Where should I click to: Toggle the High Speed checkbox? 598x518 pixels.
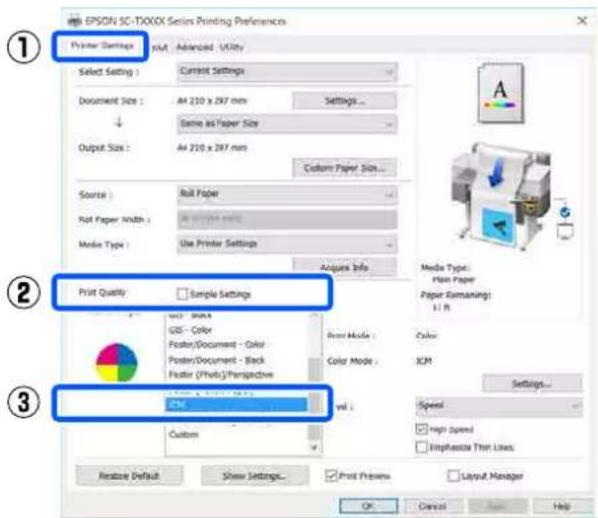421,429
